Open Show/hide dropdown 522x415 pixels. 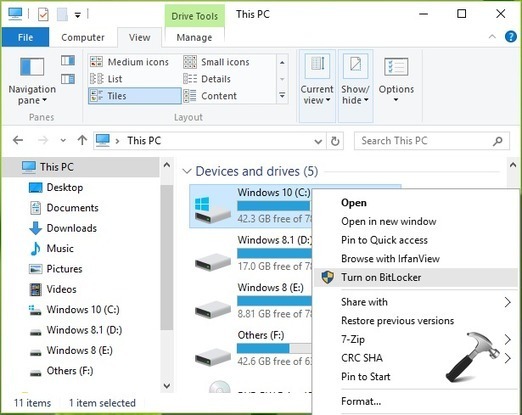pos(355,86)
